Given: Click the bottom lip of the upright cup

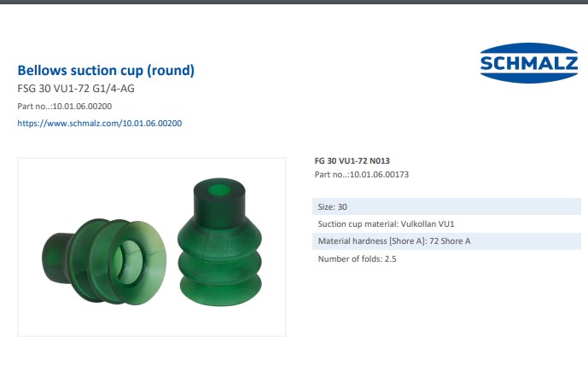Looking at the screenshot, I should click(x=220, y=293).
